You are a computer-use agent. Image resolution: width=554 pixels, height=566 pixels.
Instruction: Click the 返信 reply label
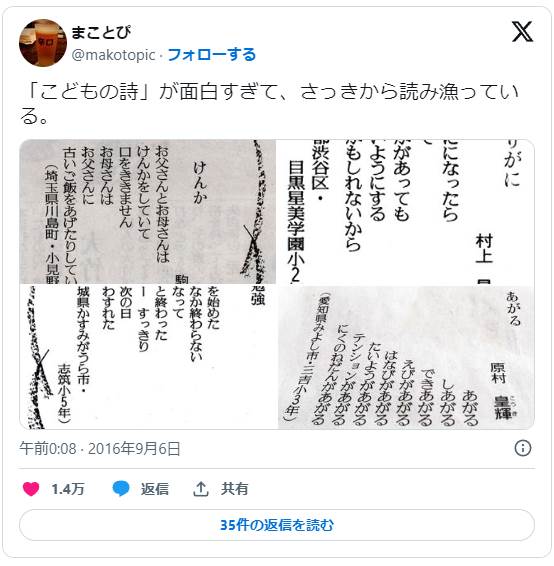(155, 489)
